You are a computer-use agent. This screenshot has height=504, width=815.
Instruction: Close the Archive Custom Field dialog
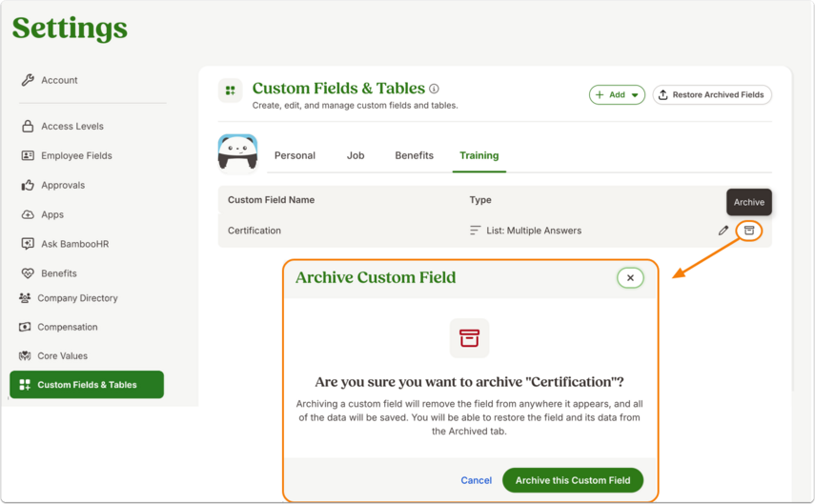pos(630,278)
